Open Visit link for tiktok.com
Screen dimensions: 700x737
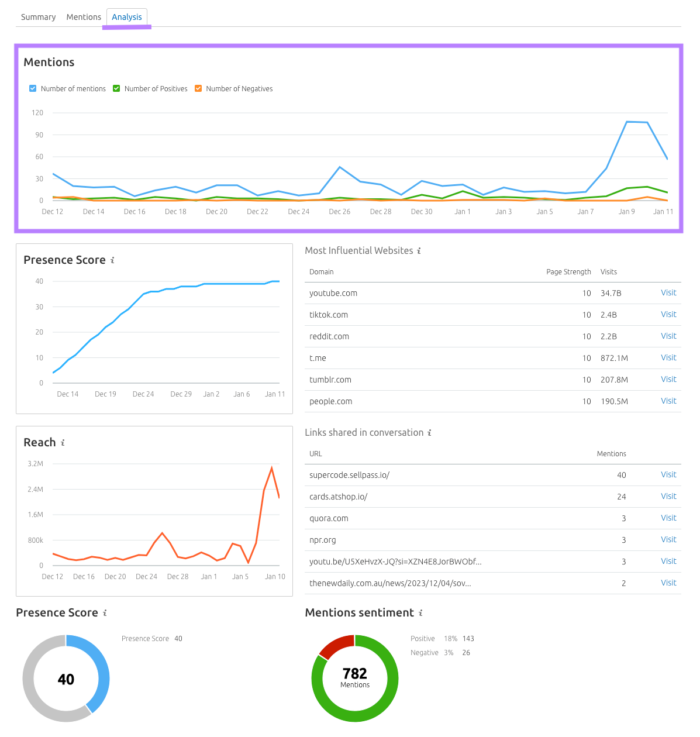(668, 315)
